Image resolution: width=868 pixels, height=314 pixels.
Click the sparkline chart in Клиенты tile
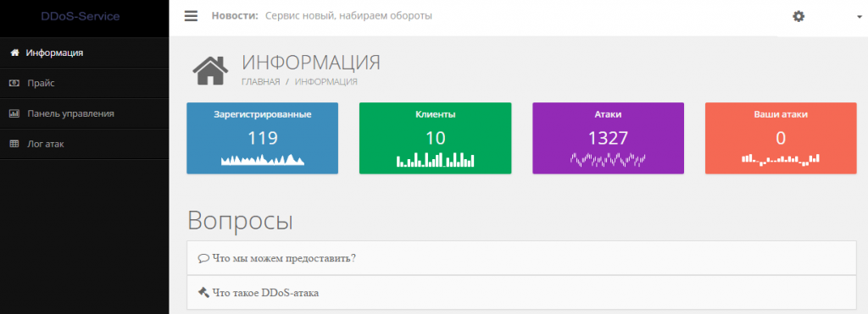pos(436,160)
